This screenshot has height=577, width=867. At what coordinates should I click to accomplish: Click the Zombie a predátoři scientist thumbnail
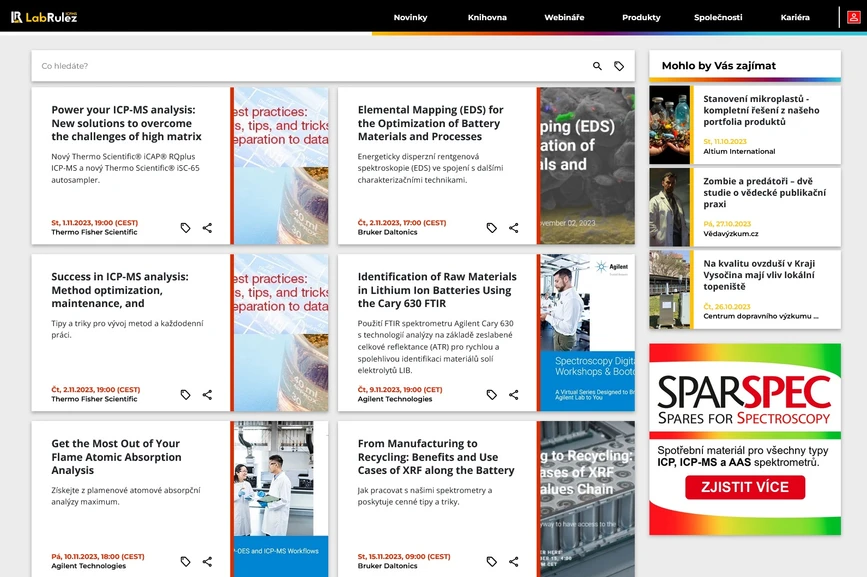coord(670,207)
